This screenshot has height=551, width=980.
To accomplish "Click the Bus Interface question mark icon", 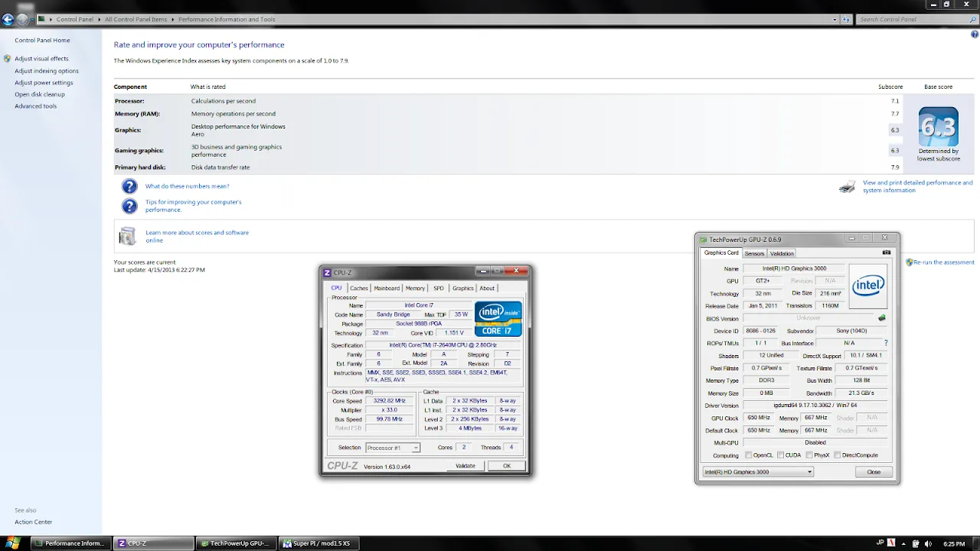I will (x=886, y=343).
